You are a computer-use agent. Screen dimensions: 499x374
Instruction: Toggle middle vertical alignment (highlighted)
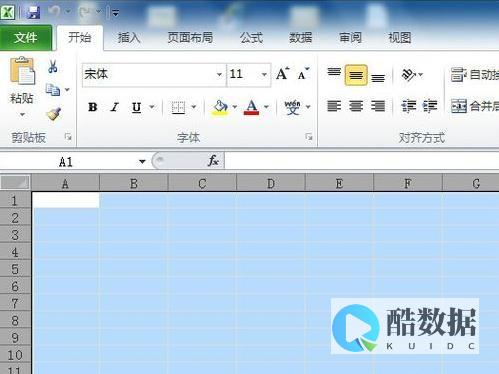coord(356,75)
